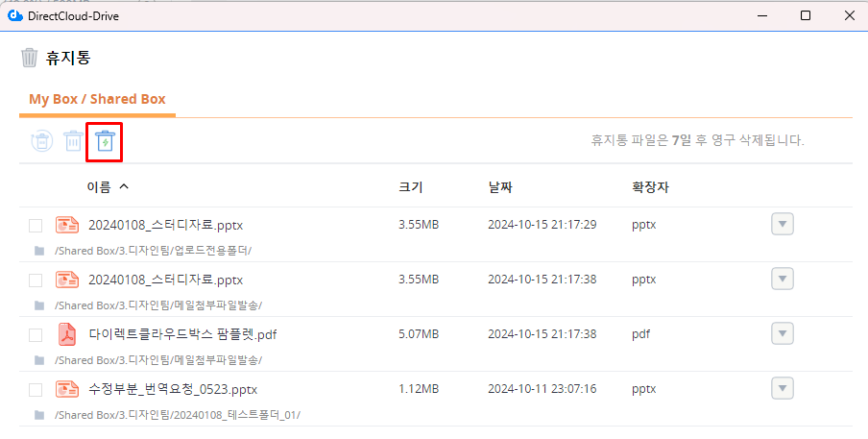Click the gray delete trash icon
The height and width of the screenshot is (439, 868).
point(73,142)
